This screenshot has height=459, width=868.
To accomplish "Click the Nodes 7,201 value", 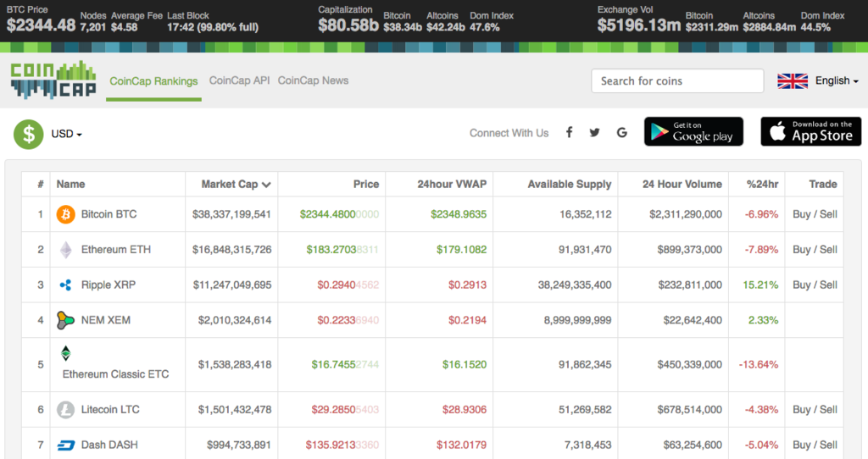I will [92, 27].
